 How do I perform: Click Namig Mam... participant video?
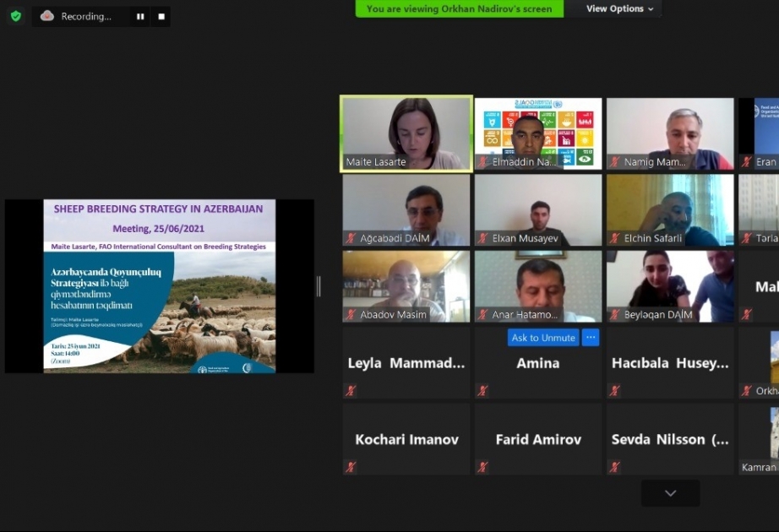[670, 133]
